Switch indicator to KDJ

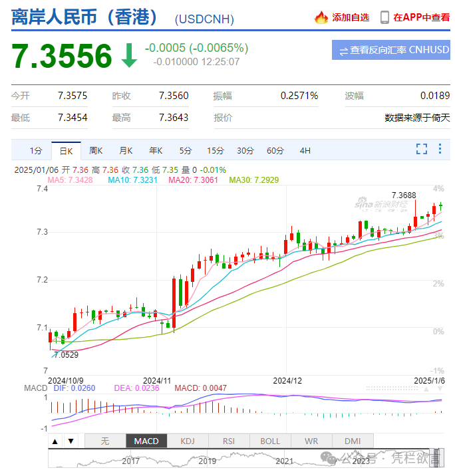[x=188, y=441]
